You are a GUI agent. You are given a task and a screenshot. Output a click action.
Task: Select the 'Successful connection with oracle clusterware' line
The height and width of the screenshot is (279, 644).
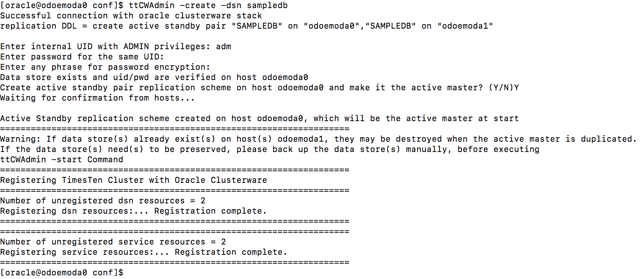[x=131, y=16]
